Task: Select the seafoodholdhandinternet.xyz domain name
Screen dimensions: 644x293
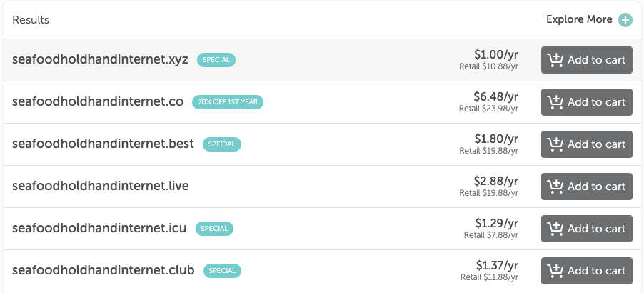Action: coord(100,59)
